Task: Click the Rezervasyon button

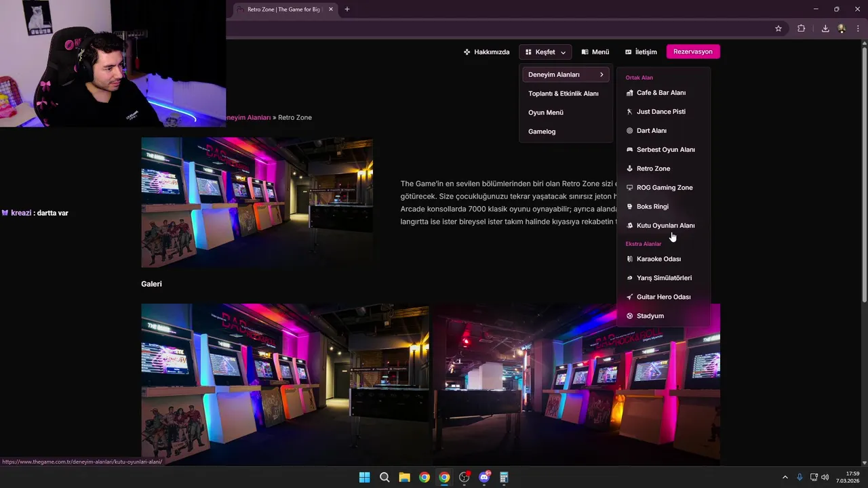Action: pos(692,52)
